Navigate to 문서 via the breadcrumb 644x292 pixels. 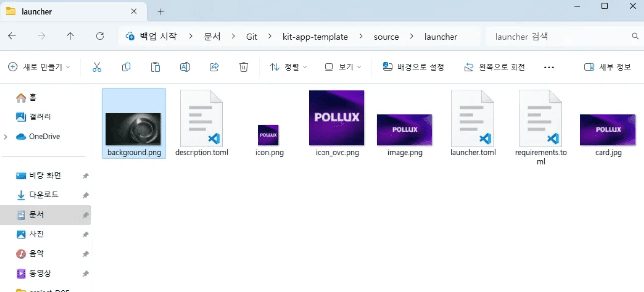[x=212, y=36]
